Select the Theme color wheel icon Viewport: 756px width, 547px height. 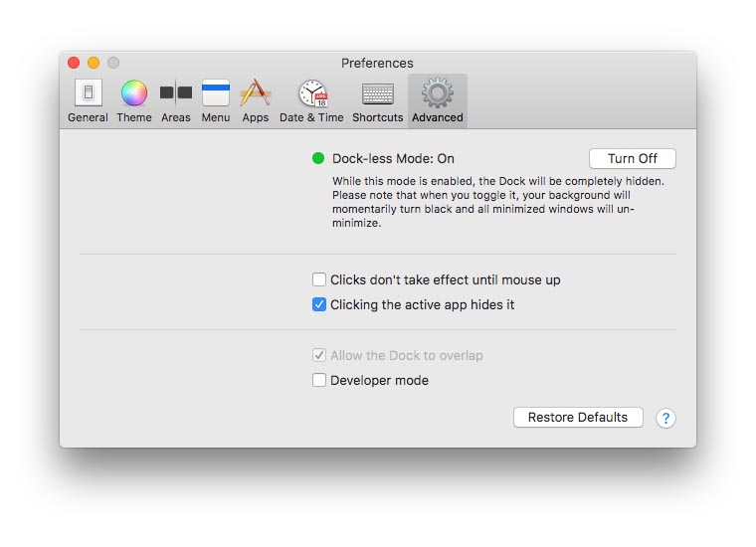[134, 92]
